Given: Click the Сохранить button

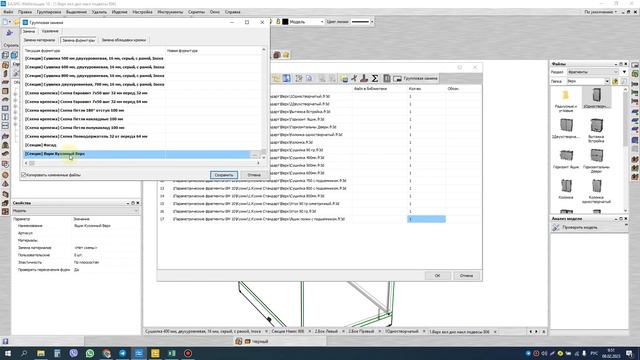Looking at the screenshot, I should click(224, 175).
